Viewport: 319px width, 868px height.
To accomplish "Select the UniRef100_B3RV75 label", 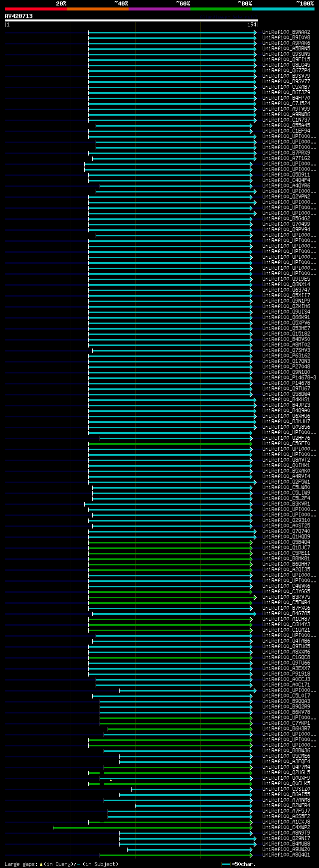I will 286,597.
